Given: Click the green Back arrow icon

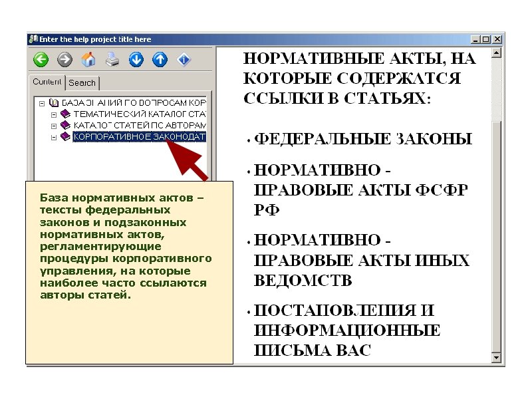Looking at the screenshot, I should (x=41, y=60).
